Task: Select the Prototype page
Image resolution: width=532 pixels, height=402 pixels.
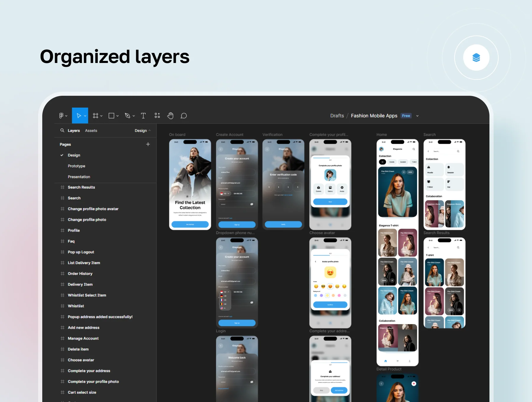Action: pyautogui.click(x=77, y=166)
